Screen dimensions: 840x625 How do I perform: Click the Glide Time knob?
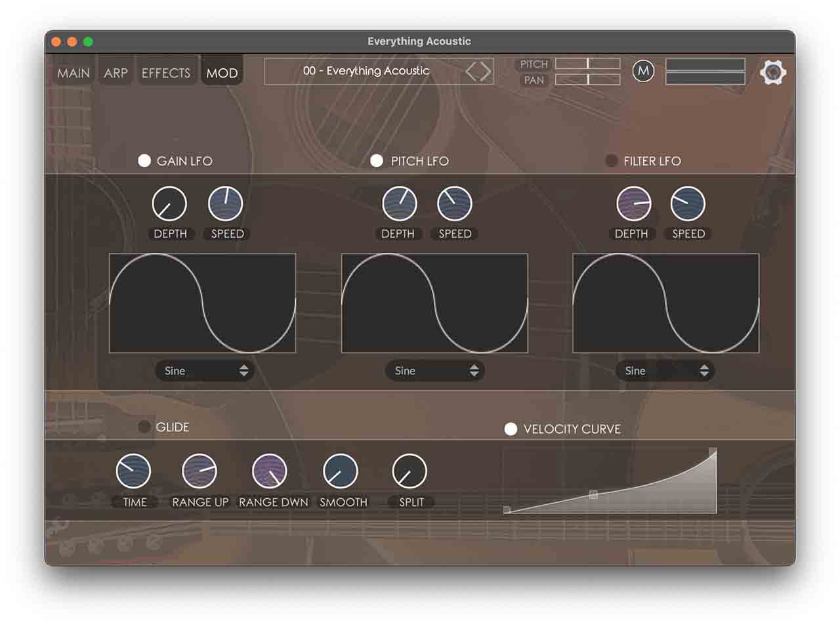[133, 471]
